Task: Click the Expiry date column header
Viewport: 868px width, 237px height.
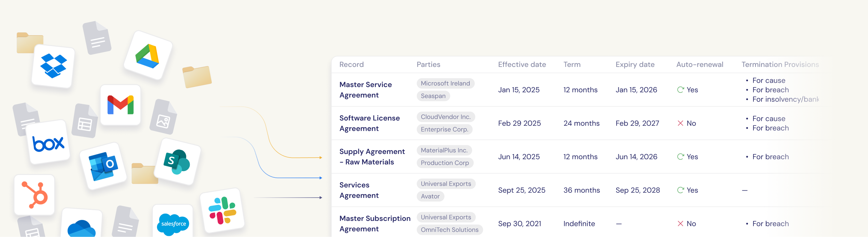Action: (635, 64)
